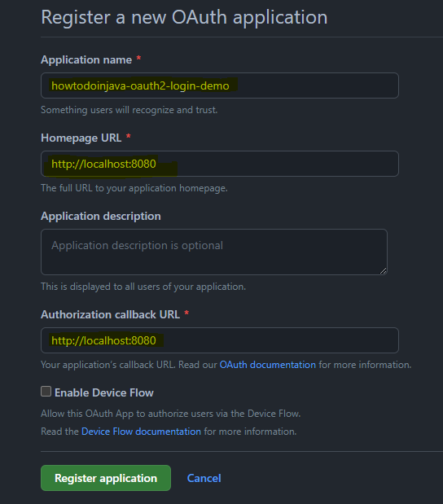This screenshot has height=504, width=443.
Task: Open the Device Flow documentation link
Action: (x=141, y=432)
